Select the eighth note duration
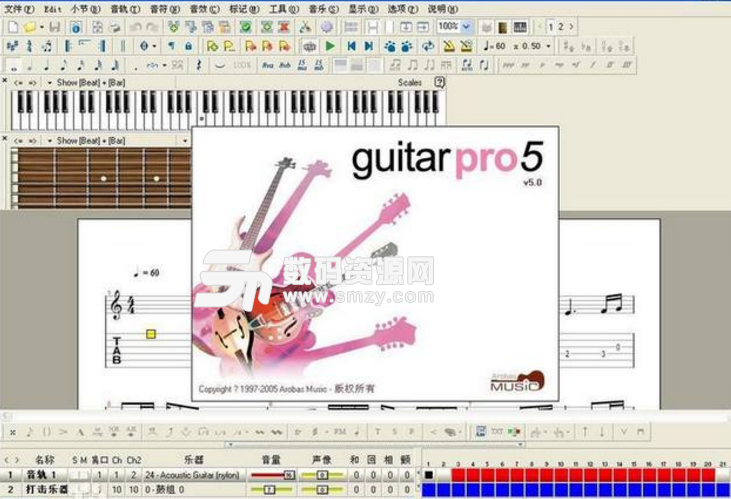 (x=63, y=65)
